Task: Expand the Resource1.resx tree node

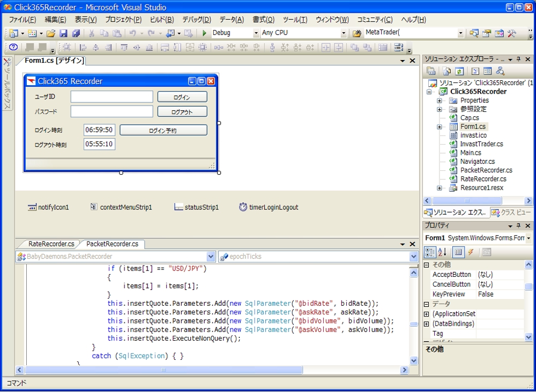Action: point(440,188)
